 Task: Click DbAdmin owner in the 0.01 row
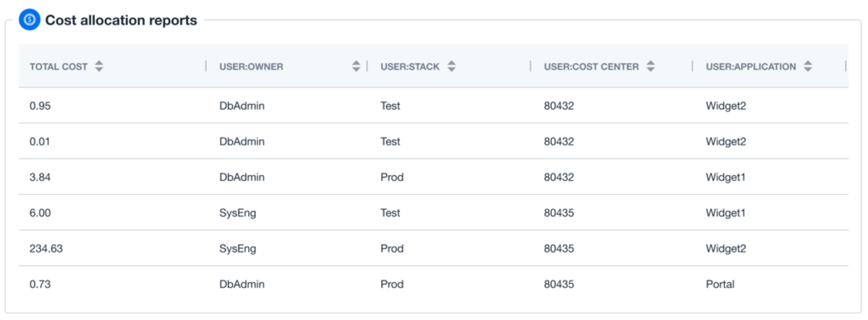[242, 141]
